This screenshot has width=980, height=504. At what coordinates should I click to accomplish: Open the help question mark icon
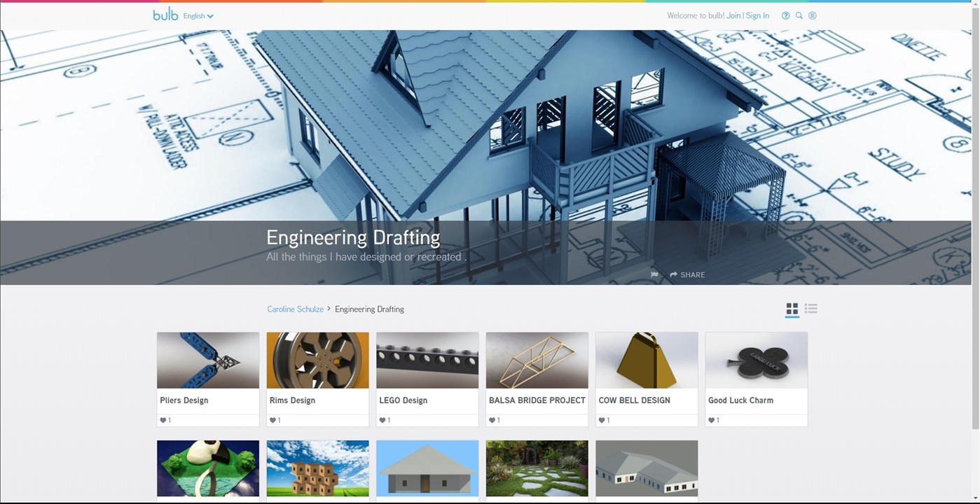tap(785, 15)
